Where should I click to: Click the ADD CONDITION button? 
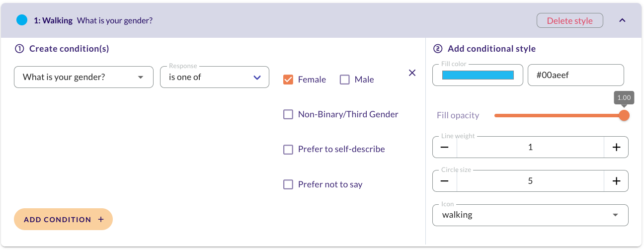pyautogui.click(x=64, y=219)
